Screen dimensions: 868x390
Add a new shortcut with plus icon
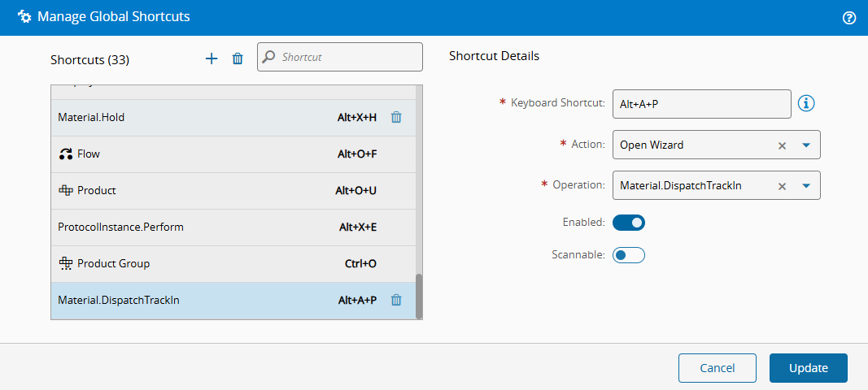(212, 58)
